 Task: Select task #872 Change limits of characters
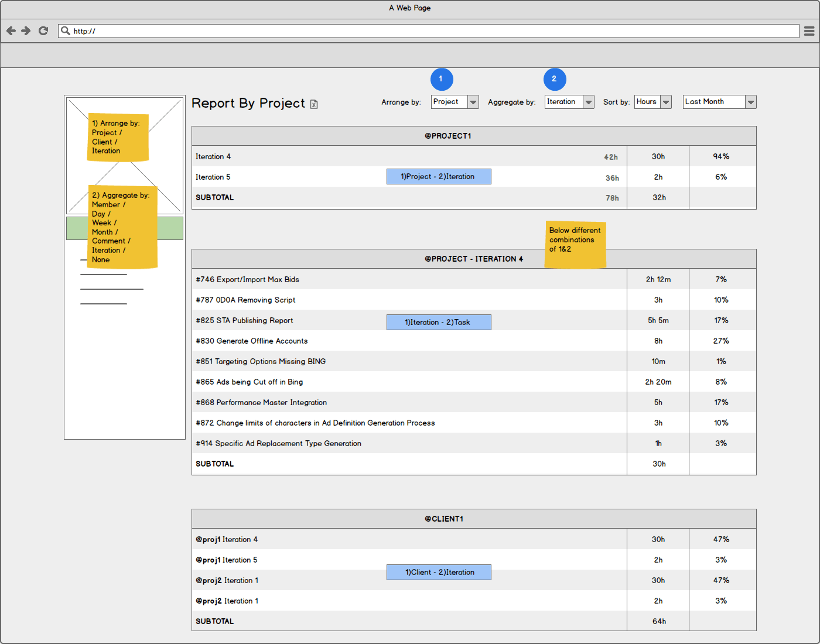point(474,423)
